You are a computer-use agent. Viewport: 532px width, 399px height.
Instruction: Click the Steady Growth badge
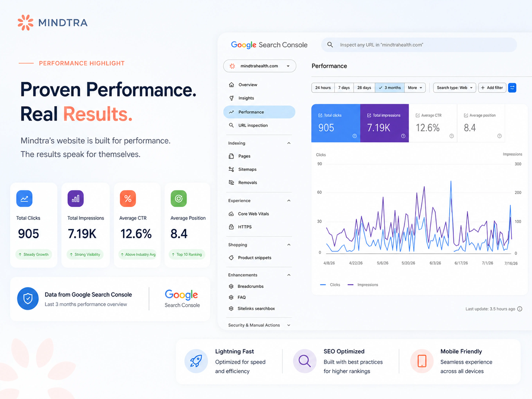tap(34, 254)
